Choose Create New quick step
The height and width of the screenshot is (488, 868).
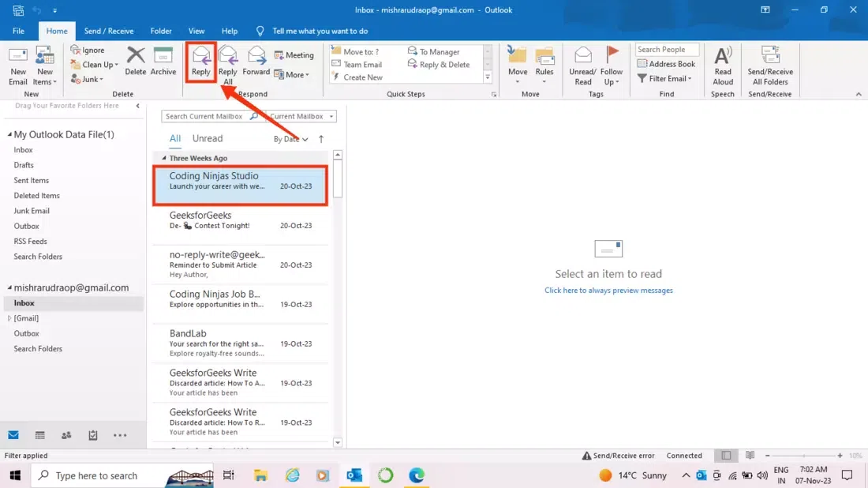point(357,77)
